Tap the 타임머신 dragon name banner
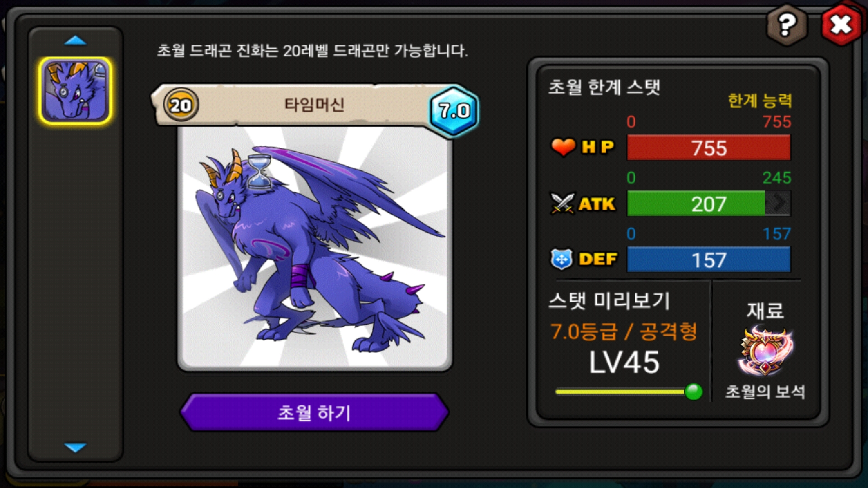The width and height of the screenshot is (868, 488). [314, 105]
